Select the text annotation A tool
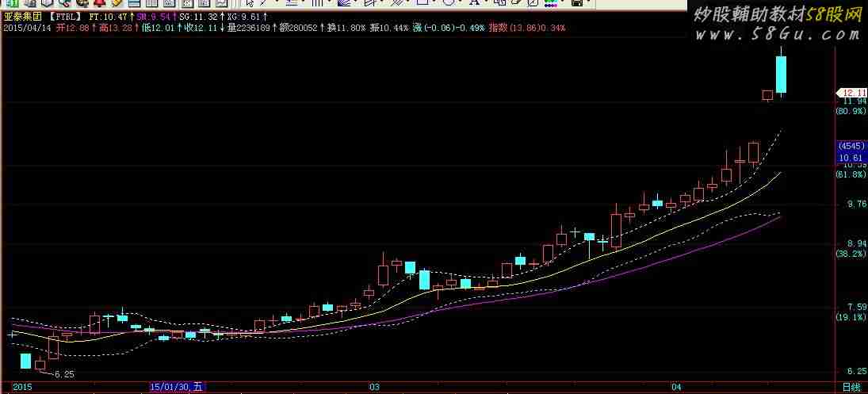 [474, 2]
